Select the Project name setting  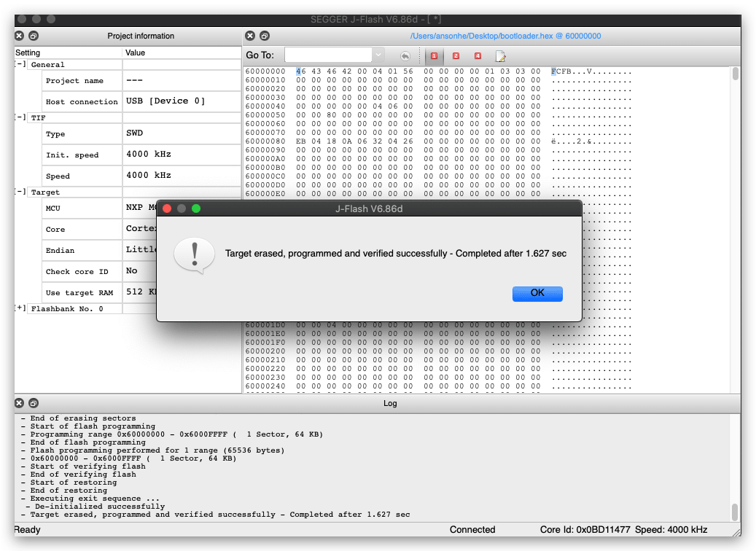point(75,80)
